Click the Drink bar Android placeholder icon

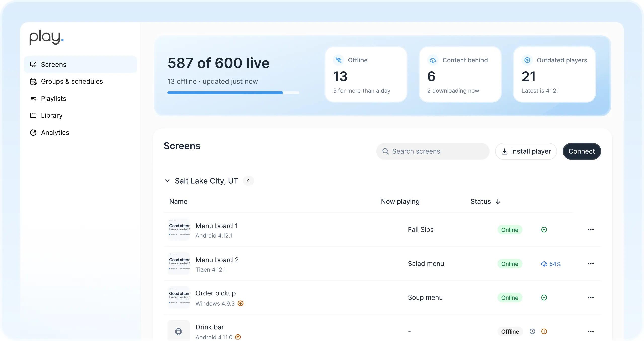pos(179,331)
